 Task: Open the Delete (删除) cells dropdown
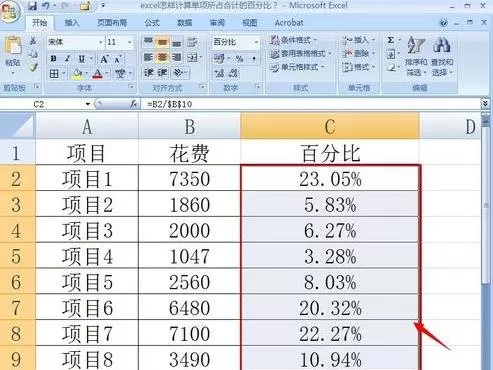pyautogui.click(x=359, y=54)
